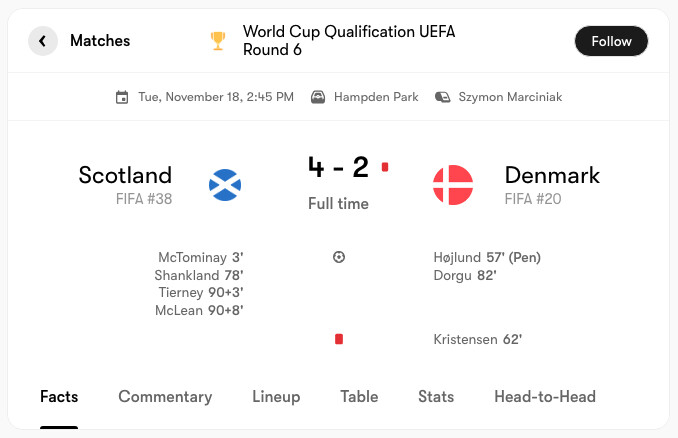Click the referee whistle icon
This screenshot has height=438, width=678.
[x=441, y=97]
